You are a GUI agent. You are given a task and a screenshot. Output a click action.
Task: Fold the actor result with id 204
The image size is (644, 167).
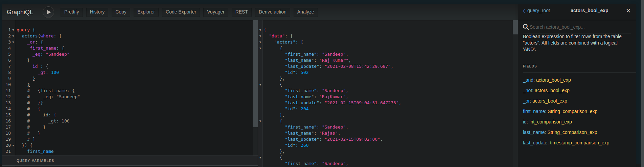click(260, 85)
